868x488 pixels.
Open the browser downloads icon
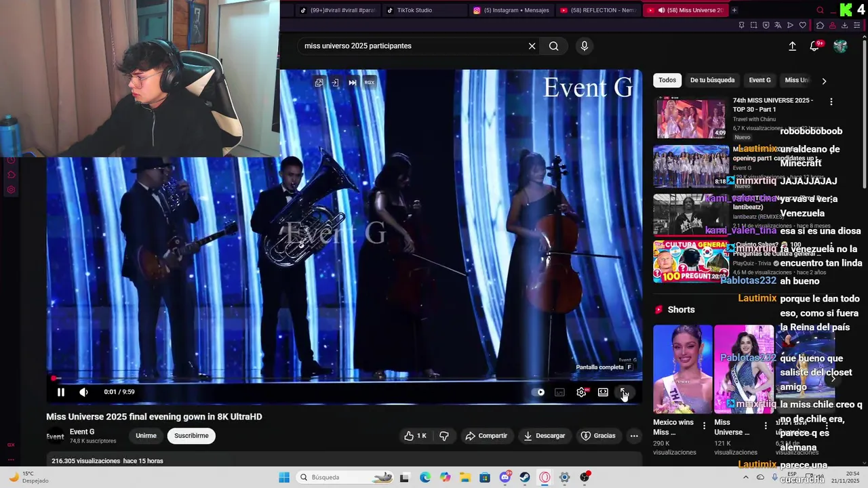pyautogui.click(x=844, y=25)
